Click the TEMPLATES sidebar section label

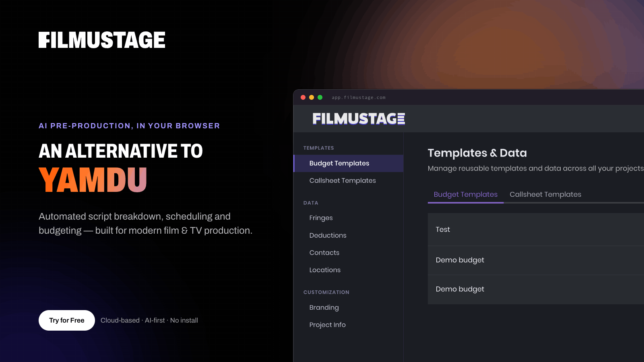[x=319, y=148]
